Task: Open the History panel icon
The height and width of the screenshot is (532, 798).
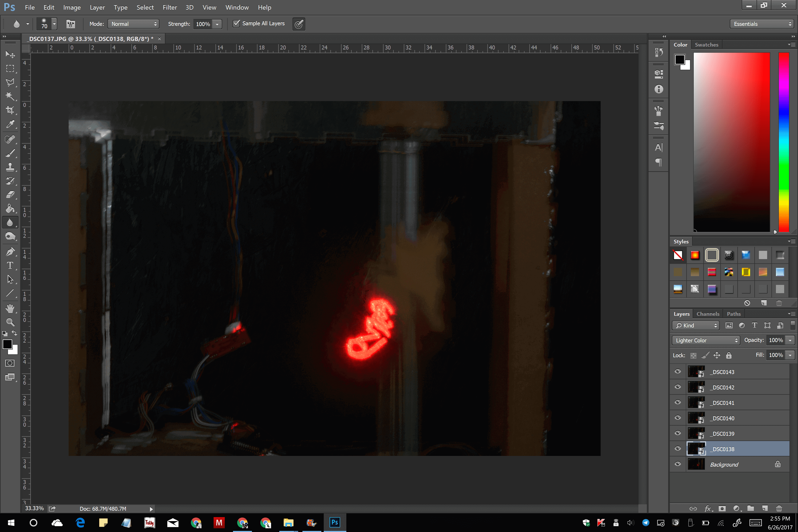Action: coord(659,52)
